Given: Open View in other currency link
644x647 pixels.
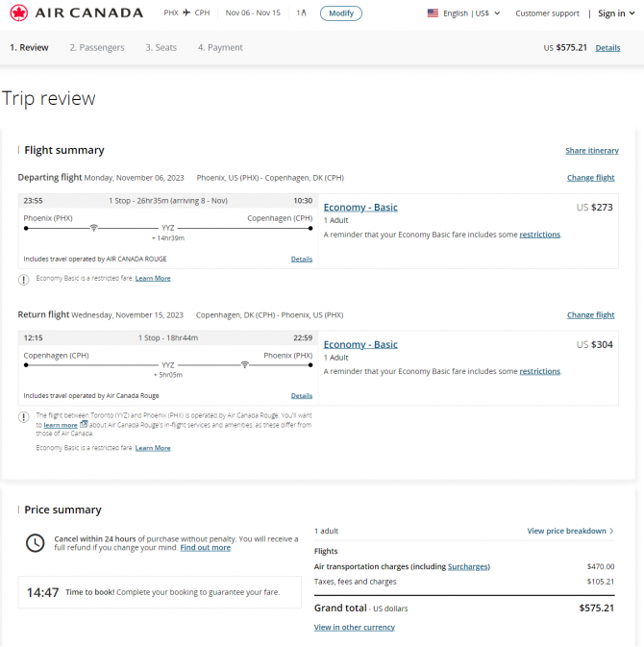Looking at the screenshot, I should coord(355,627).
